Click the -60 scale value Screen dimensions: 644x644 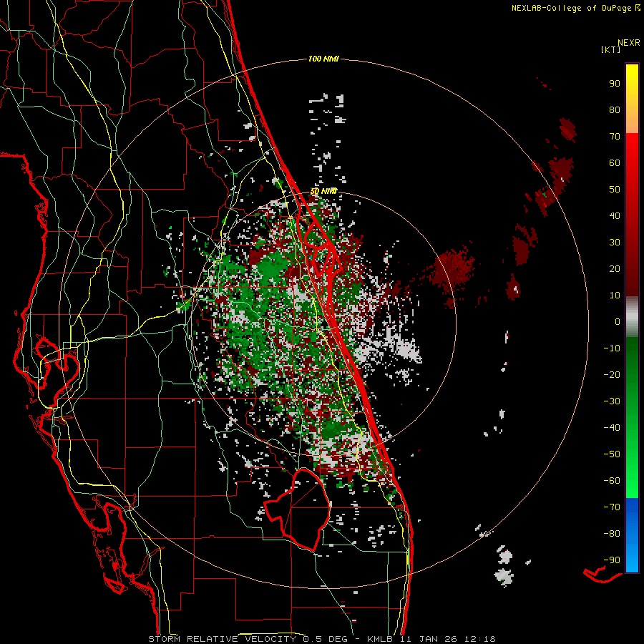612,481
